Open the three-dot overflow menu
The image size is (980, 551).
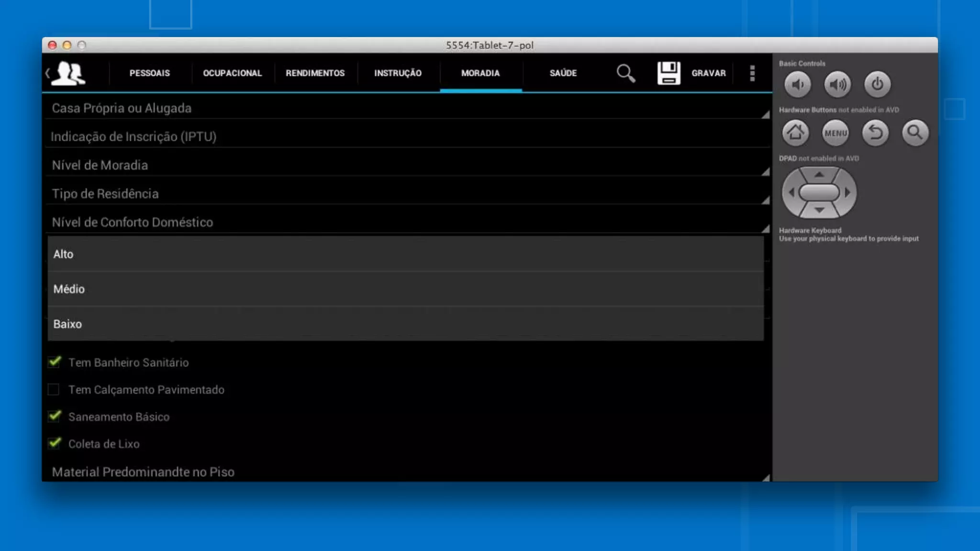752,73
